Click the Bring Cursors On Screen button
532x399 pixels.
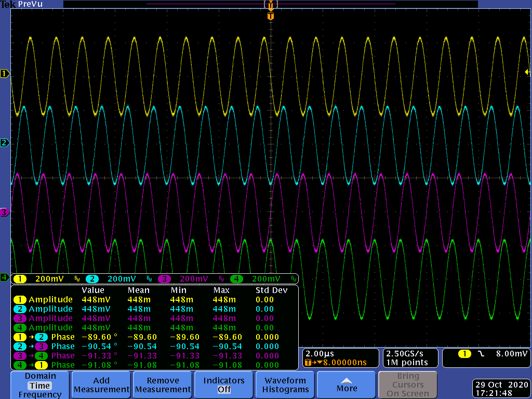point(408,385)
